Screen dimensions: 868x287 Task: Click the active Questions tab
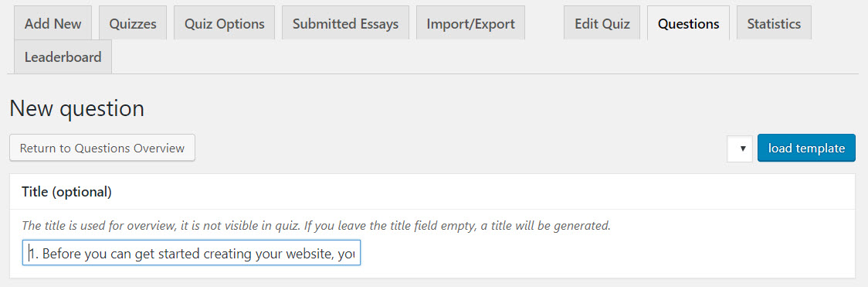689,23
